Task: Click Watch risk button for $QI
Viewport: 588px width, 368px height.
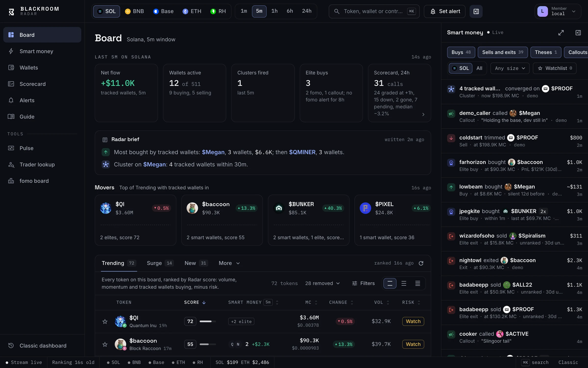Action: click(413, 321)
